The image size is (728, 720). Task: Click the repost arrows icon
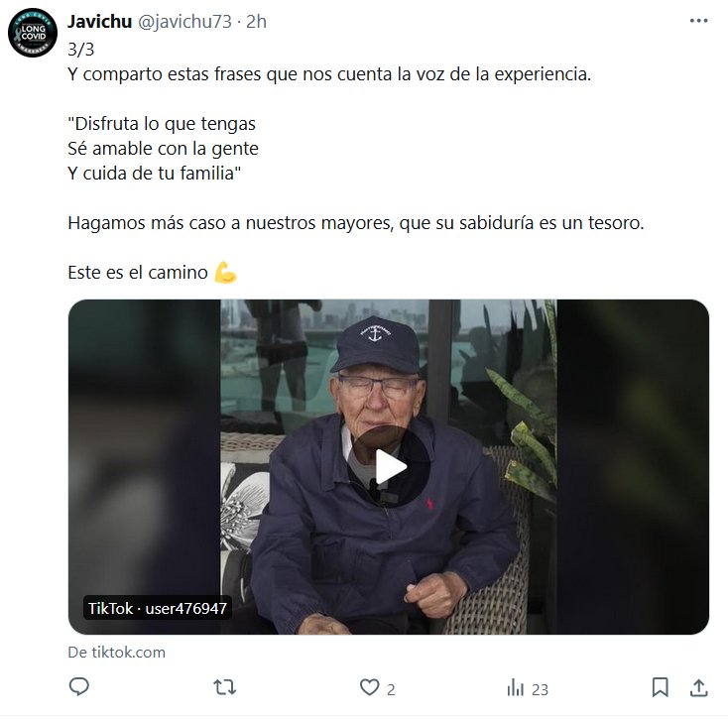pos(225,687)
